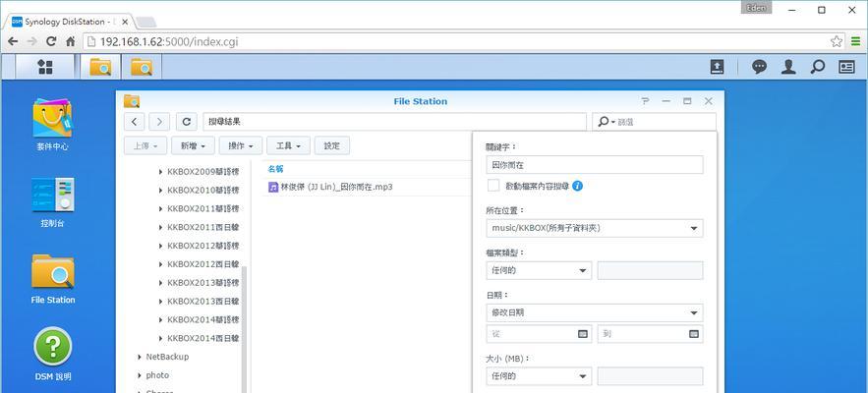Refresh the File Station folder view
The width and height of the screenshot is (868, 393).
pos(187,122)
